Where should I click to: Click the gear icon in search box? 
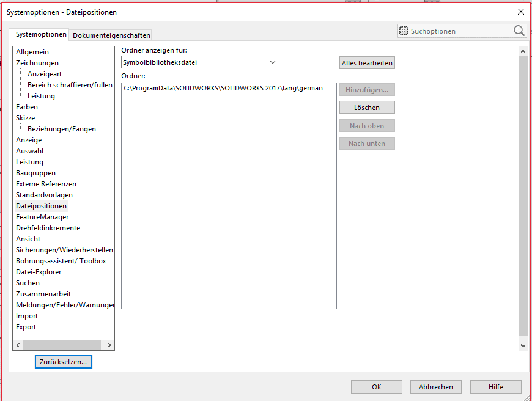(404, 31)
